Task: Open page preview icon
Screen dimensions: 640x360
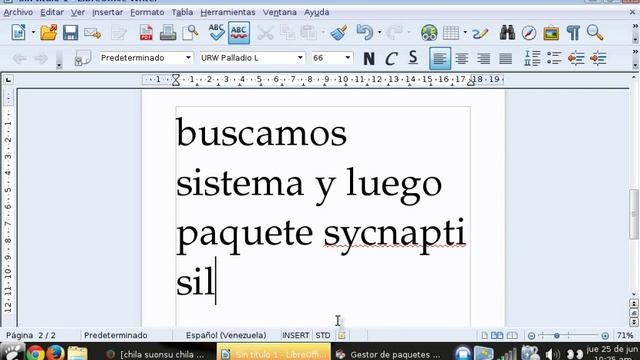Action: pos(190,32)
